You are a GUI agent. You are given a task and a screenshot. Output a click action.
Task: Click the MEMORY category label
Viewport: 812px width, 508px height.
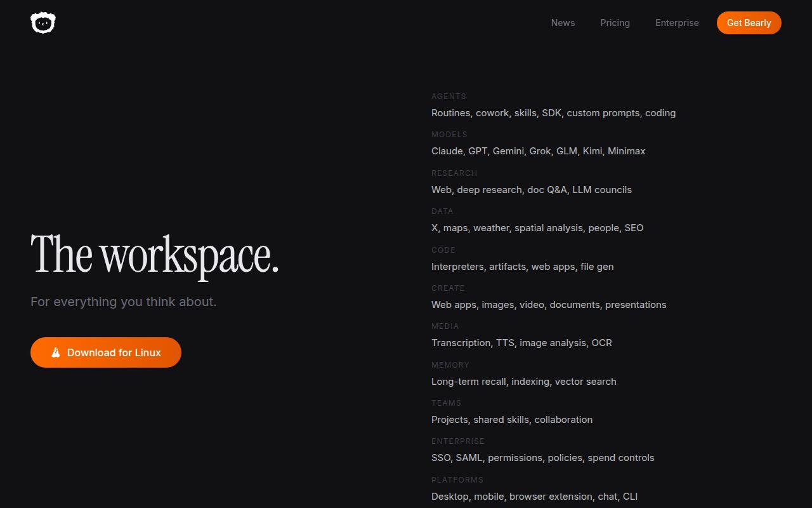click(x=450, y=365)
